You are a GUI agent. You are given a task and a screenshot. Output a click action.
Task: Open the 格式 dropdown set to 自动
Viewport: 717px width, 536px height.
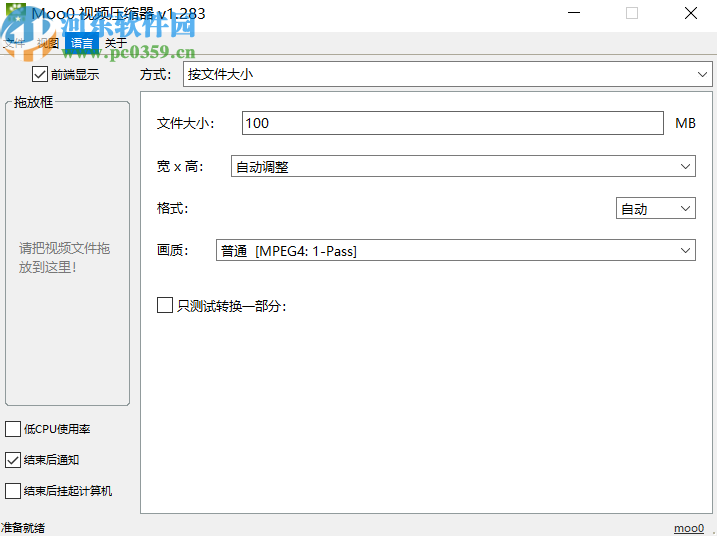pos(656,208)
